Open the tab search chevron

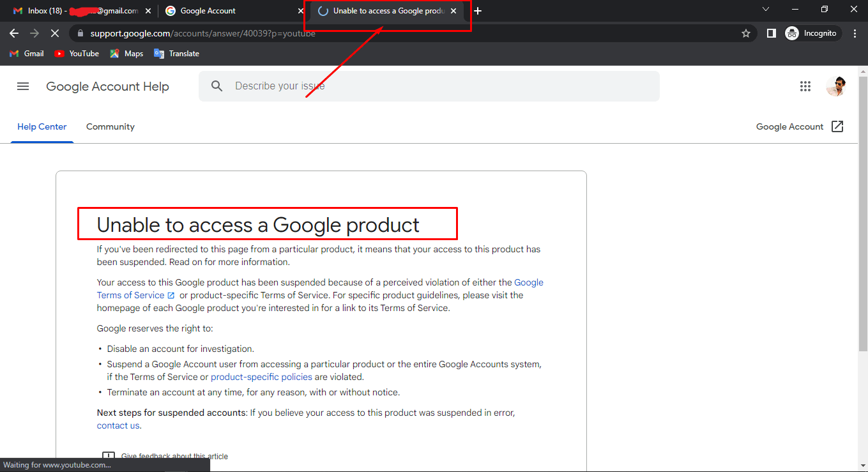[x=766, y=9]
